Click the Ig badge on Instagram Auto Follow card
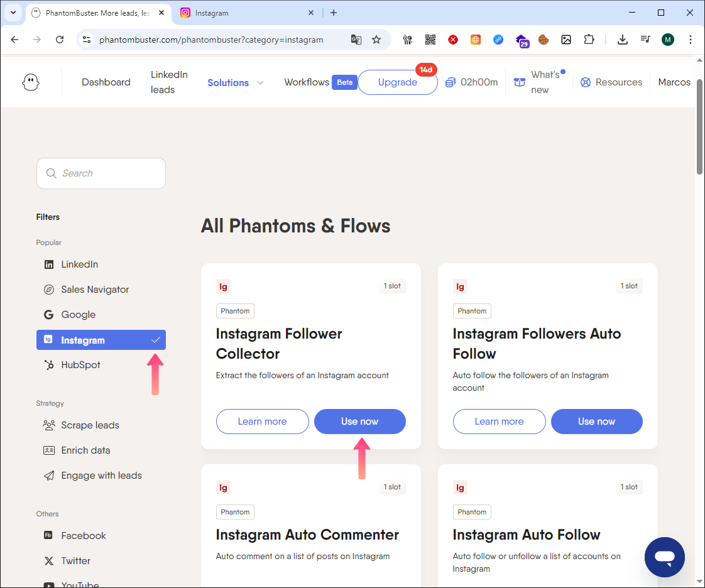The height and width of the screenshot is (588, 705). pyautogui.click(x=460, y=487)
